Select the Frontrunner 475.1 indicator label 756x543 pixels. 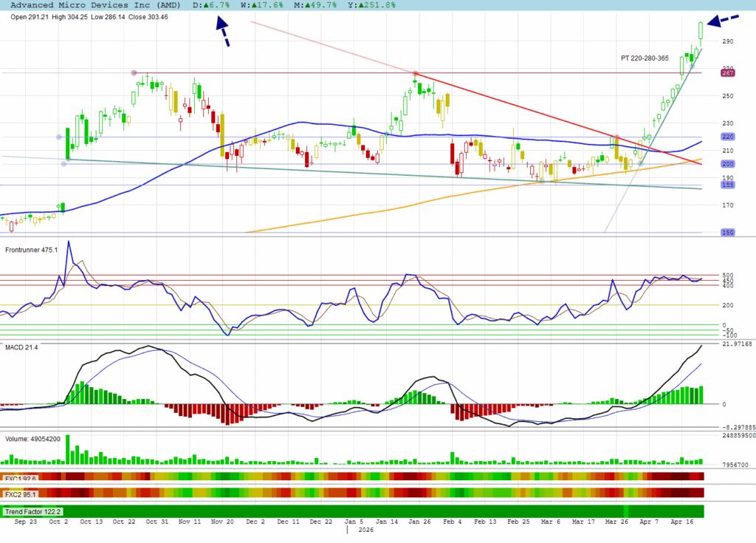point(32,250)
